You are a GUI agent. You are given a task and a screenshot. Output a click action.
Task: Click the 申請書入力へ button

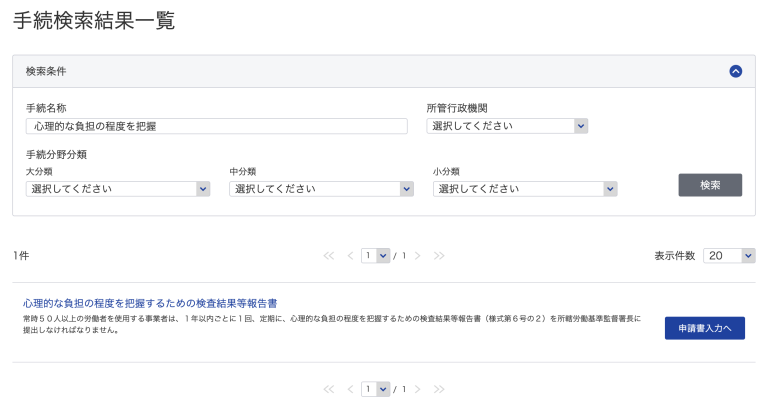704,328
